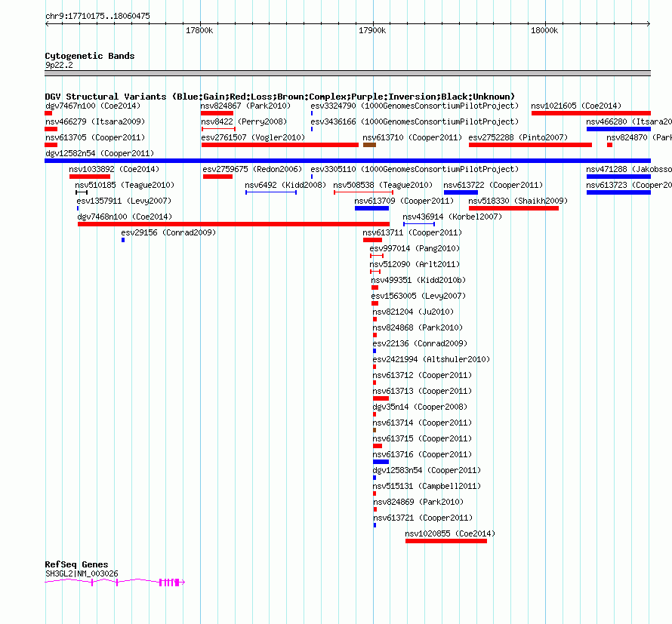Select the nsv499351 (Kidd2010b) label
This screenshot has width=672, height=624.
click(x=418, y=280)
